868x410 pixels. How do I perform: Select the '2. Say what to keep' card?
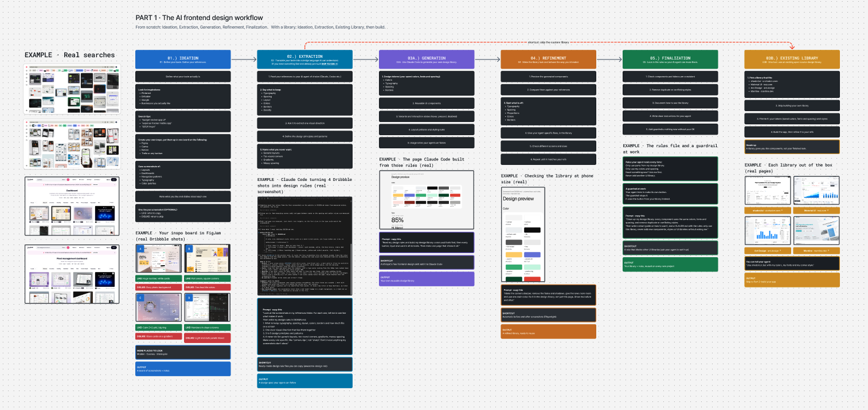[x=304, y=101]
